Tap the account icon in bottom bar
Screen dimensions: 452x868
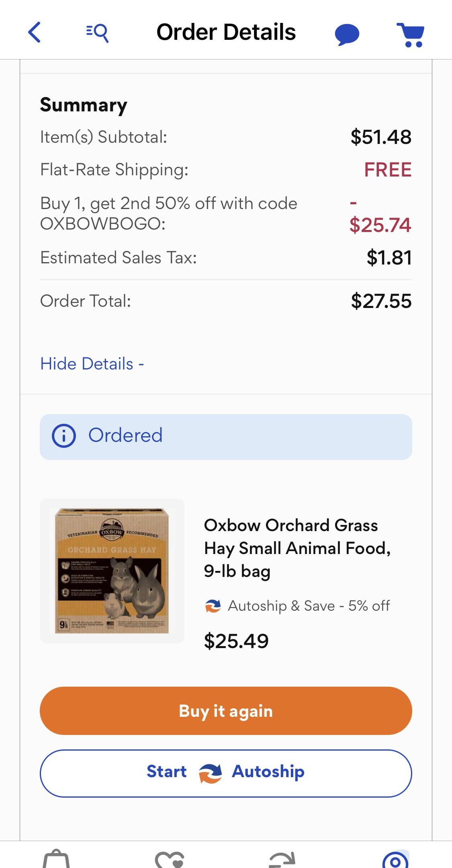point(395,860)
